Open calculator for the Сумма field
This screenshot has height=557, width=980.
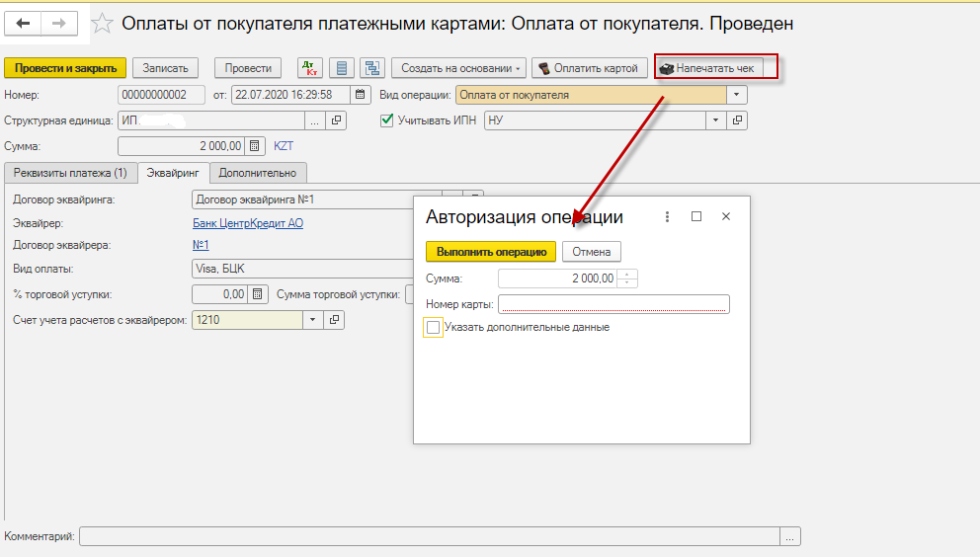click(254, 146)
